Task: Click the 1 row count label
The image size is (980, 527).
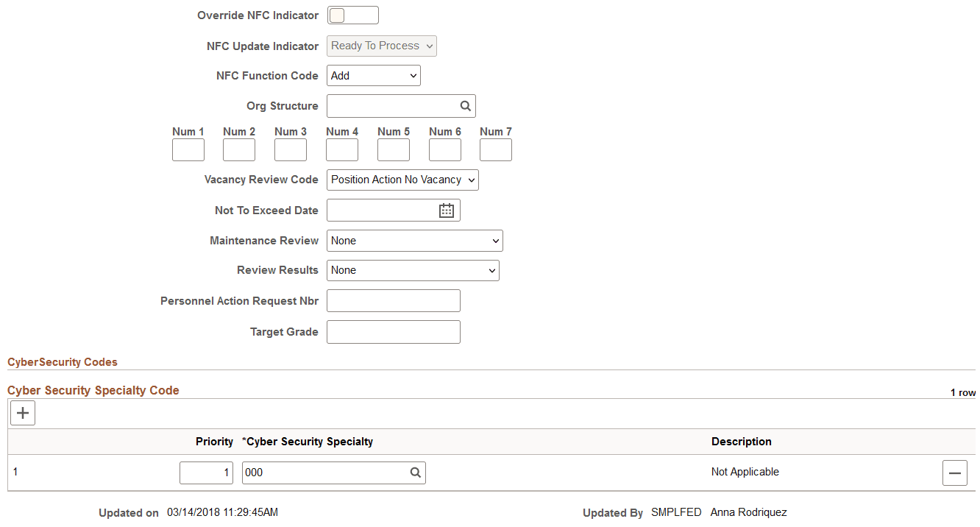Action: tap(962, 392)
